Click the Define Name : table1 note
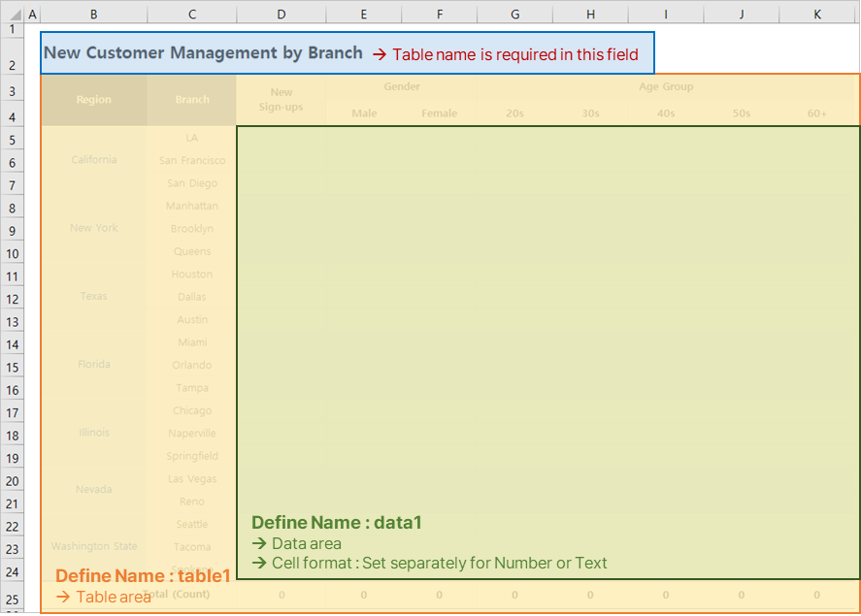This screenshot has width=861, height=616. 143,575
